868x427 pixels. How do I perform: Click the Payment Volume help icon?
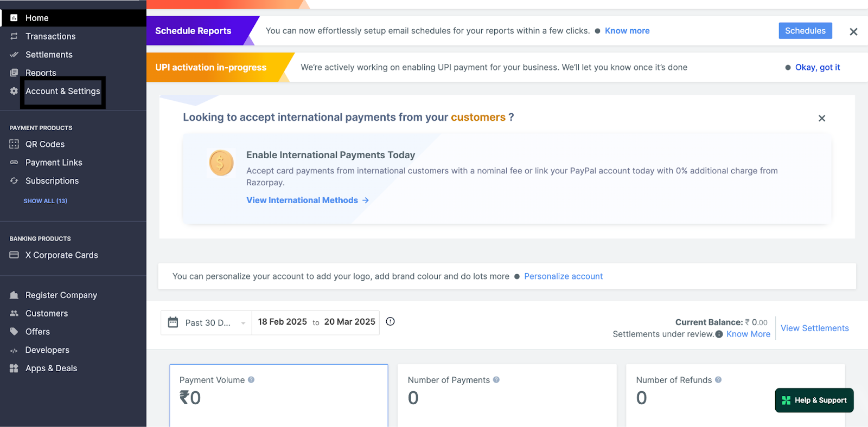pyautogui.click(x=251, y=380)
